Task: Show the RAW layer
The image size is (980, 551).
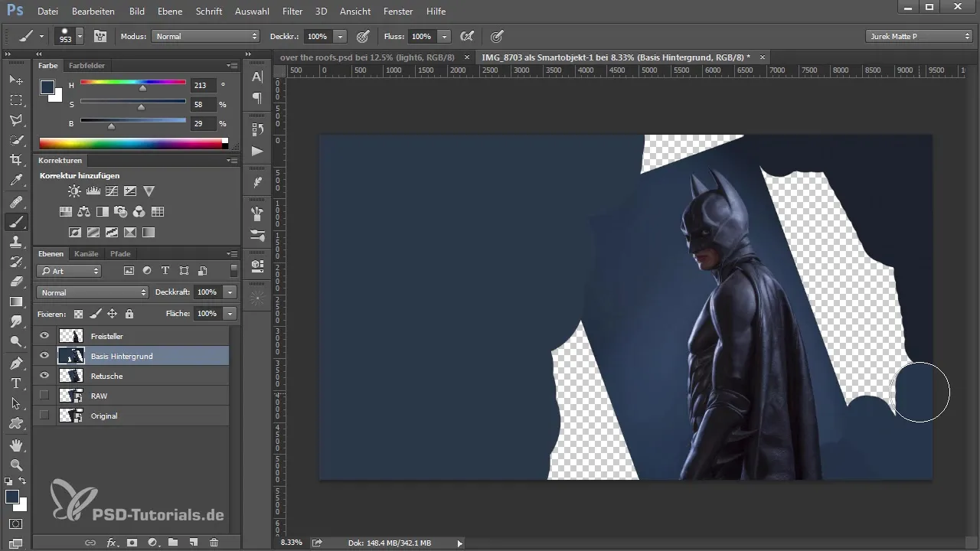Action: pos(44,396)
